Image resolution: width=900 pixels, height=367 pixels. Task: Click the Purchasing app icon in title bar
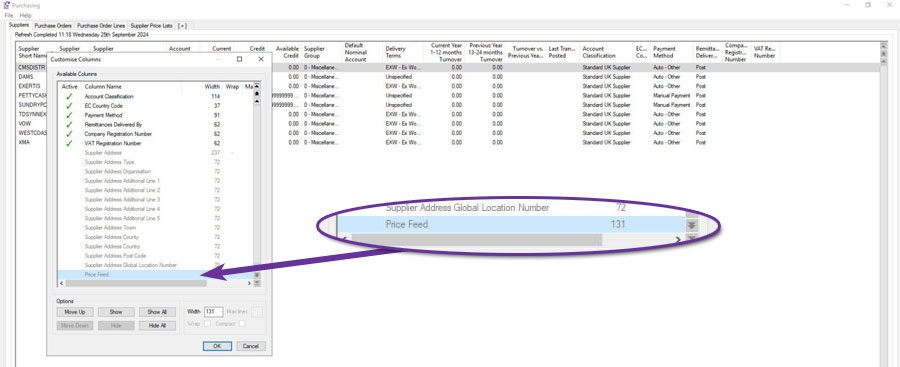pyautogui.click(x=7, y=5)
